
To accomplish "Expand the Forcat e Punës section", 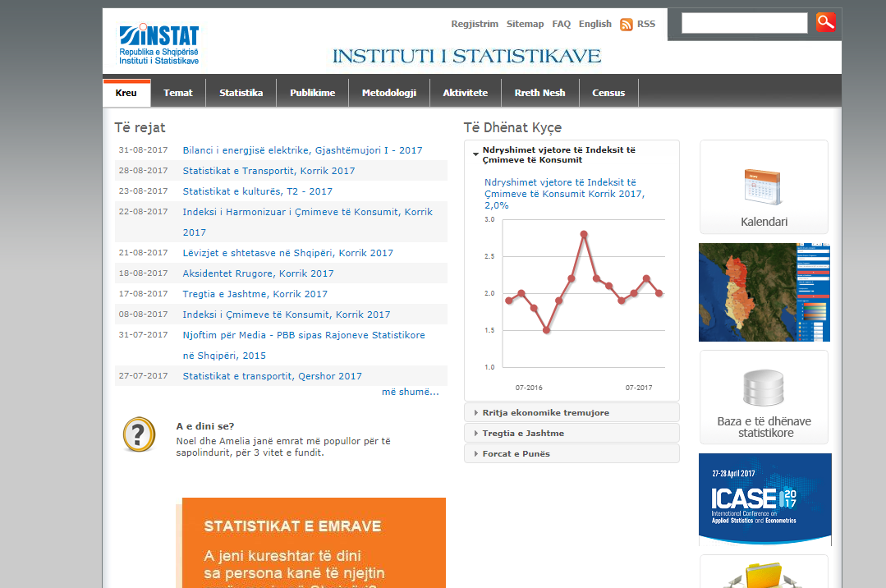I will click(x=572, y=453).
